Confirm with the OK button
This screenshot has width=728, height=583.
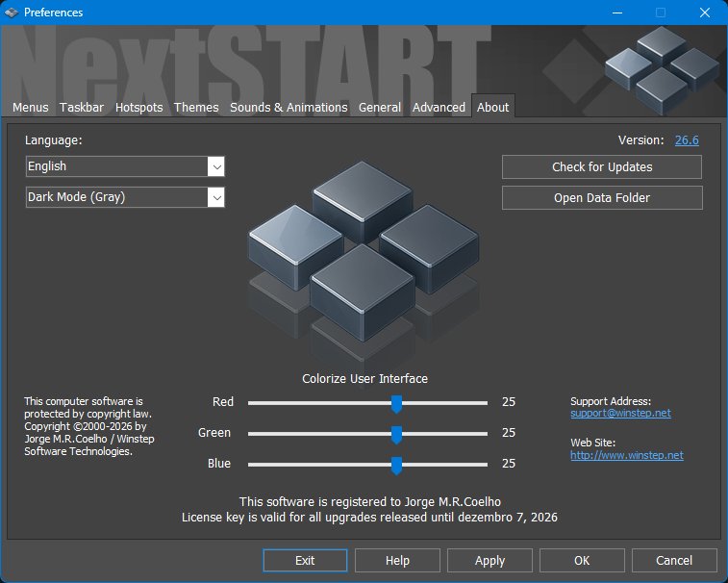point(582,560)
